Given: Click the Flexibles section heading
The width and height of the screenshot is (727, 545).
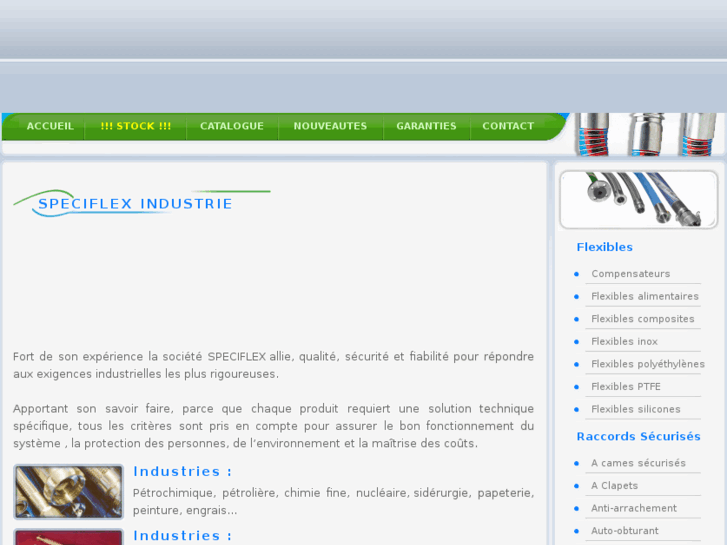Looking at the screenshot, I should [605, 247].
